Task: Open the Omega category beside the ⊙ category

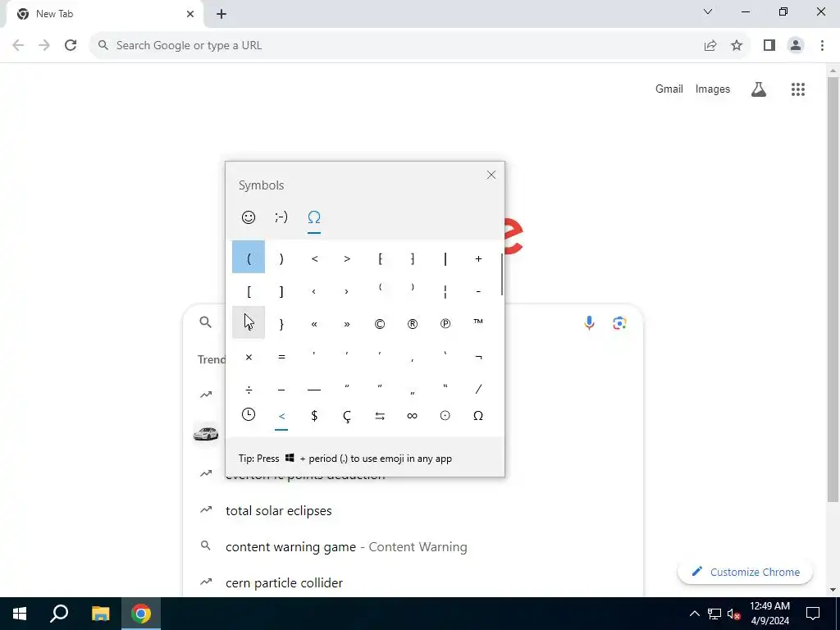Action: coord(478,415)
